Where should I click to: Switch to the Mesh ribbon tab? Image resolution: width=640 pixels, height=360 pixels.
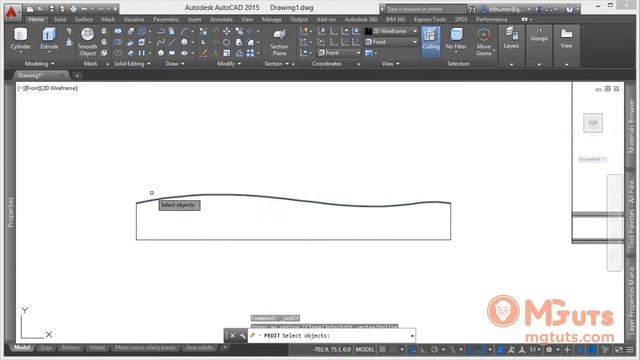[x=108, y=19]
